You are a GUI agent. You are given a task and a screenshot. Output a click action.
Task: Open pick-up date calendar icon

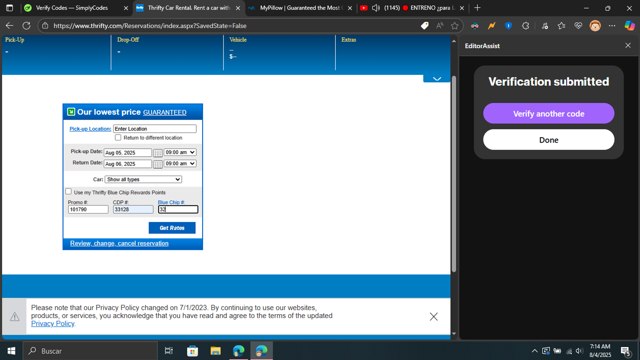tap(158, 153)
